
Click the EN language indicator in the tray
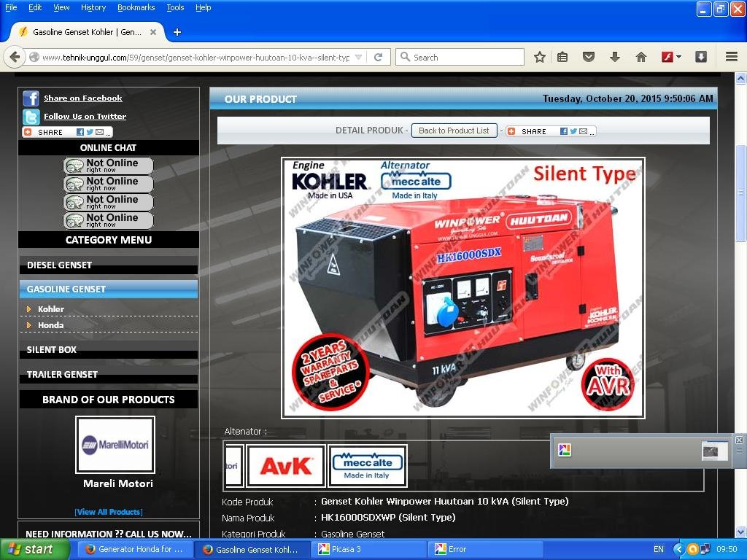point(659,550)
